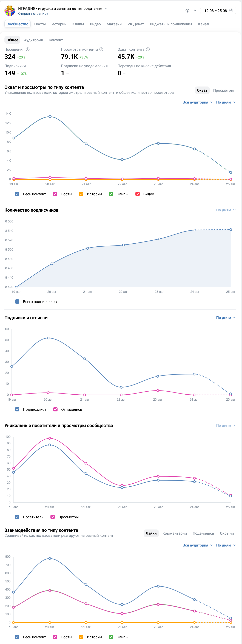Click the Открыть страницу link
Image resolution: width=242 pixels, height=644 pixels.
33,14
